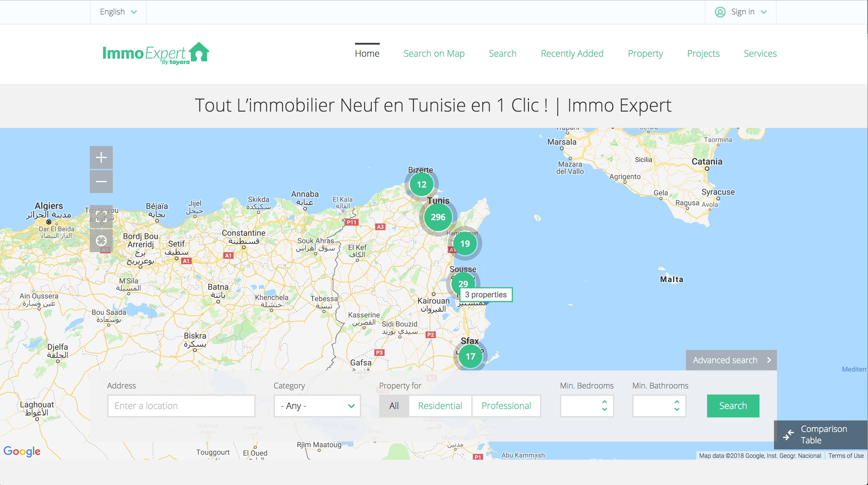This screenshot has width=868, height=485.
Task: Select the Professional property filter
Action: click(x=506, y=406)
